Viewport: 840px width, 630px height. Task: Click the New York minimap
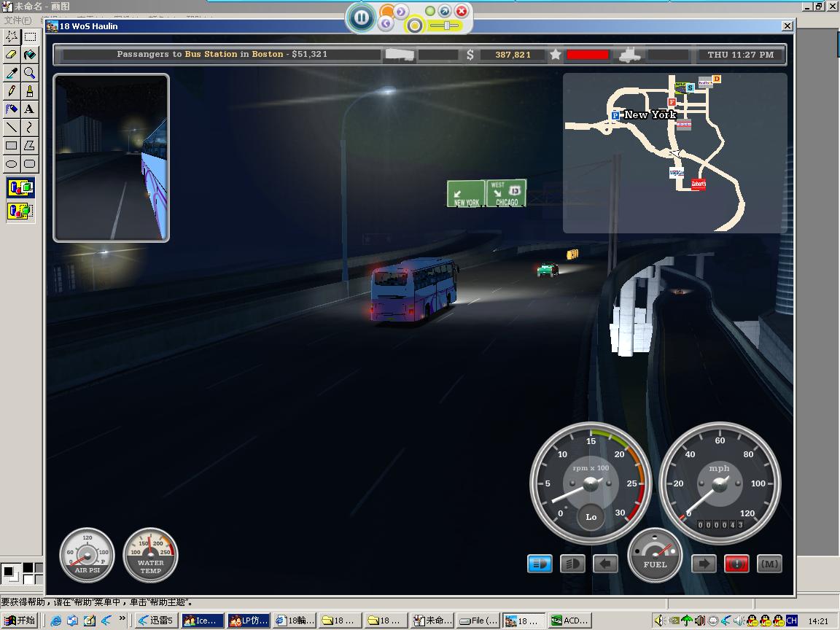click(674, 153)
